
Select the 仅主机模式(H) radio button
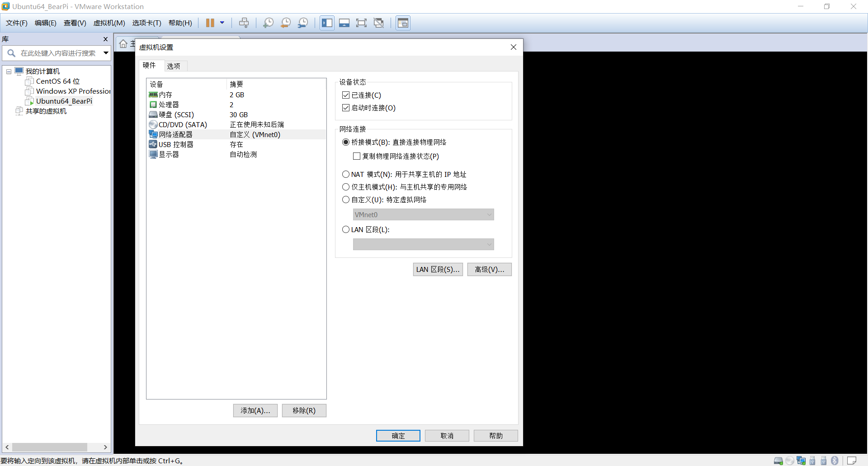point(346,187)
